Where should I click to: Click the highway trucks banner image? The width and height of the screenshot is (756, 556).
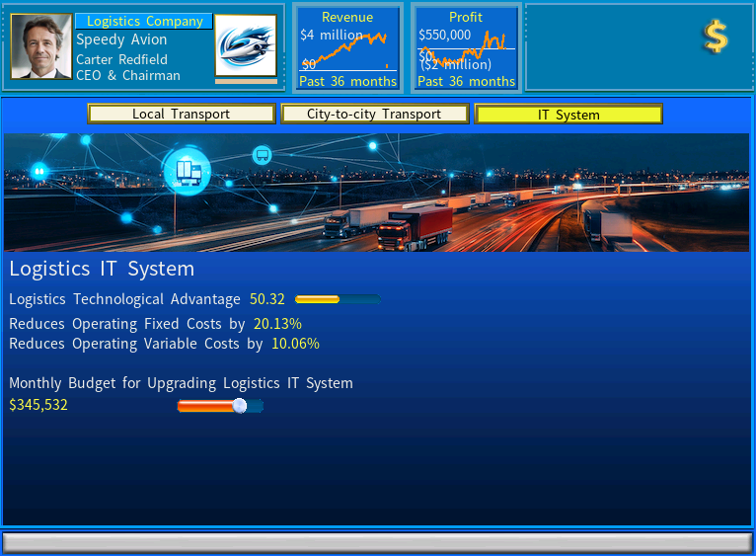377,193
